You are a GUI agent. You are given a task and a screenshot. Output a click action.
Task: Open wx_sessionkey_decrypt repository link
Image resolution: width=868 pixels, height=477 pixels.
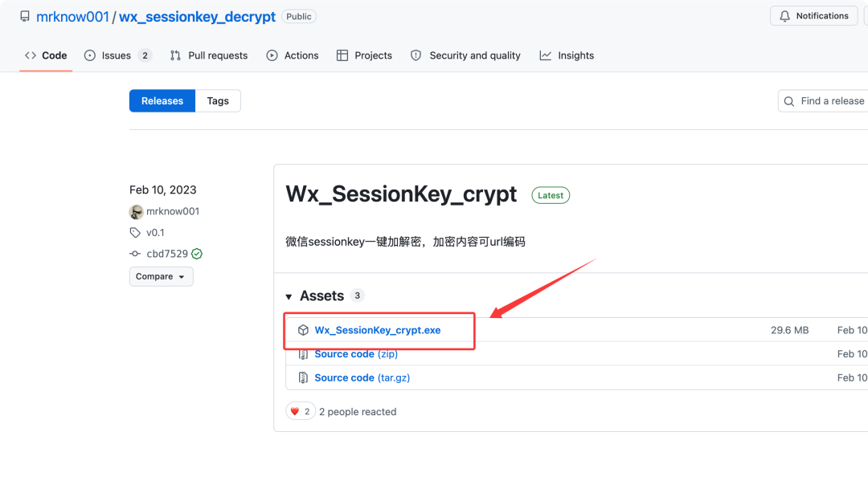197,17
